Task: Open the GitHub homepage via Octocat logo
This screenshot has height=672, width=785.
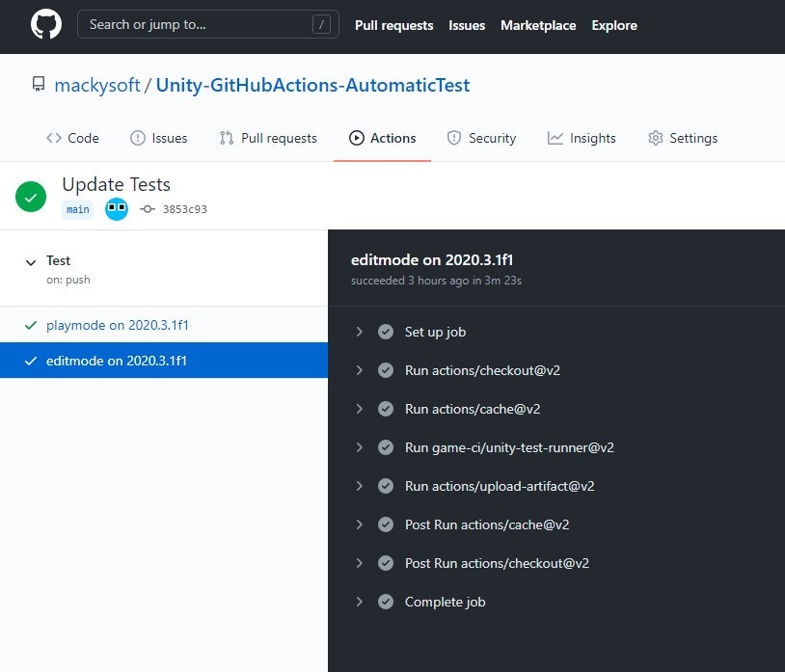Action: tap(46, 24)
